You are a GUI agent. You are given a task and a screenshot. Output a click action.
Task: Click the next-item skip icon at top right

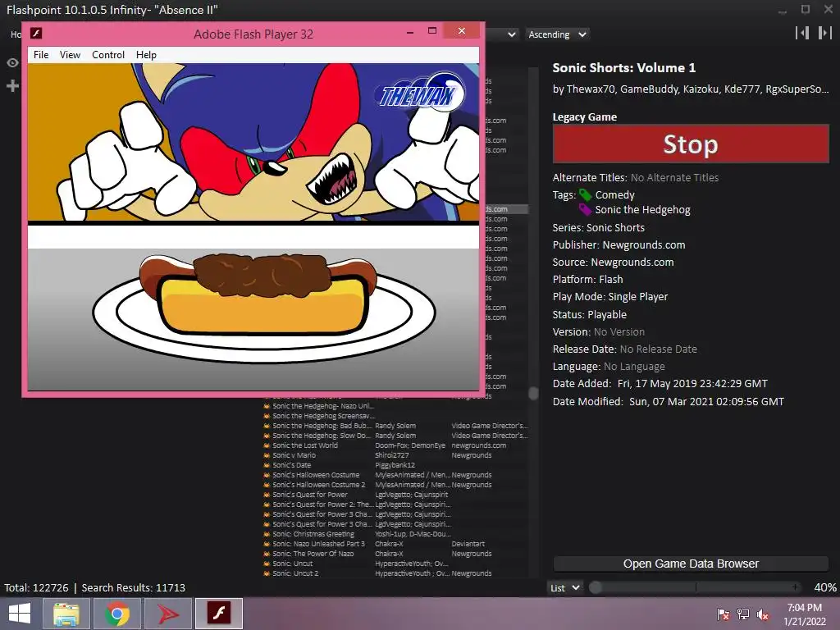[x=824, y=33]
